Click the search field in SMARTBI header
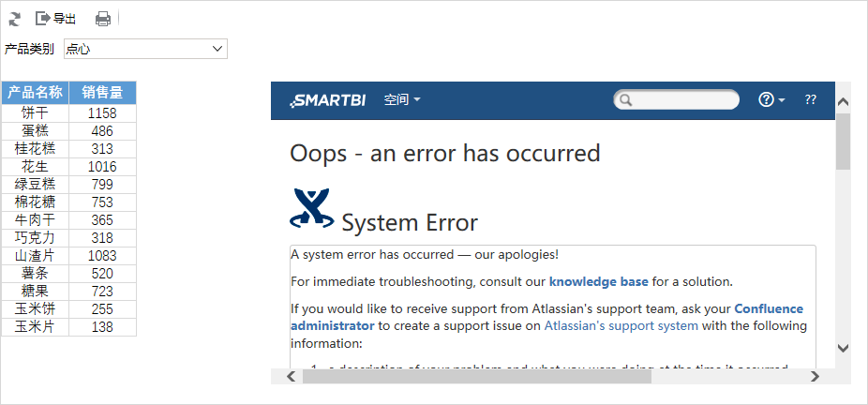The image size is (868, 405). tap(676, 99)
